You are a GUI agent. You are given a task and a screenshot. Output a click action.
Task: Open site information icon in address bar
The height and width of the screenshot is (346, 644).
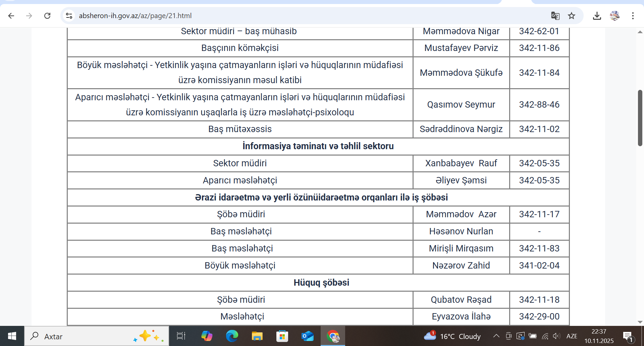[69, 16]
